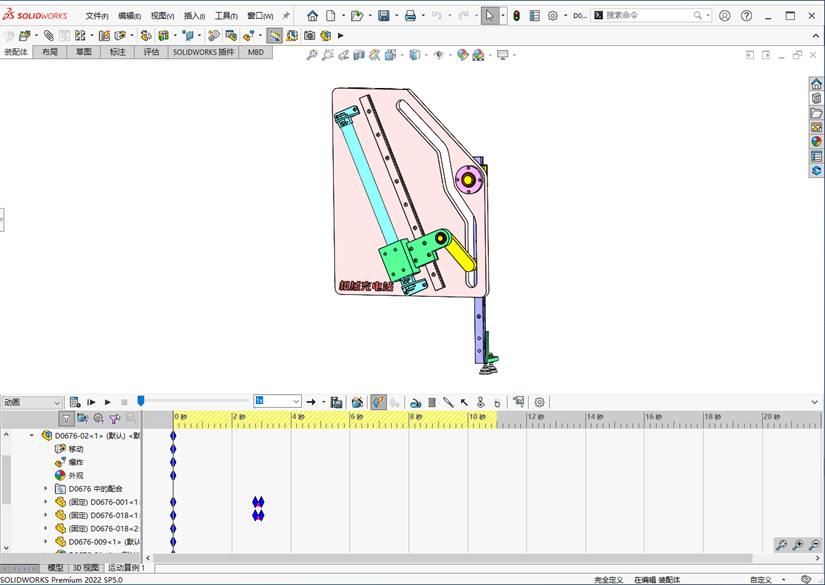Image resolution: width=825 pixels, height=585 pixels.
Task: Expand the (固定) D0676-018<2> component
Action: click(x=46, y=528)
